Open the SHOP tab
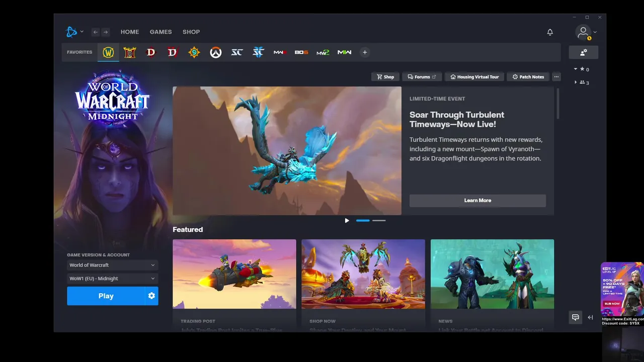This screenshot has height=362, width=644. (191, 32)
